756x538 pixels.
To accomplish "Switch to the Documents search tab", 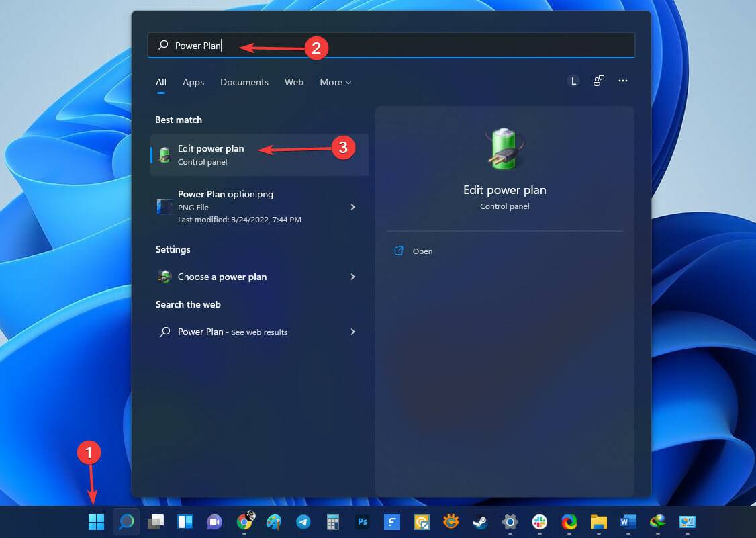I will tap(244, 82).
